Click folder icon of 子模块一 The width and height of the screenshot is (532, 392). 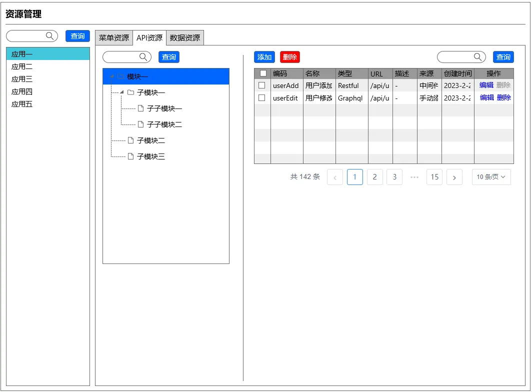[x=130, y=92]
